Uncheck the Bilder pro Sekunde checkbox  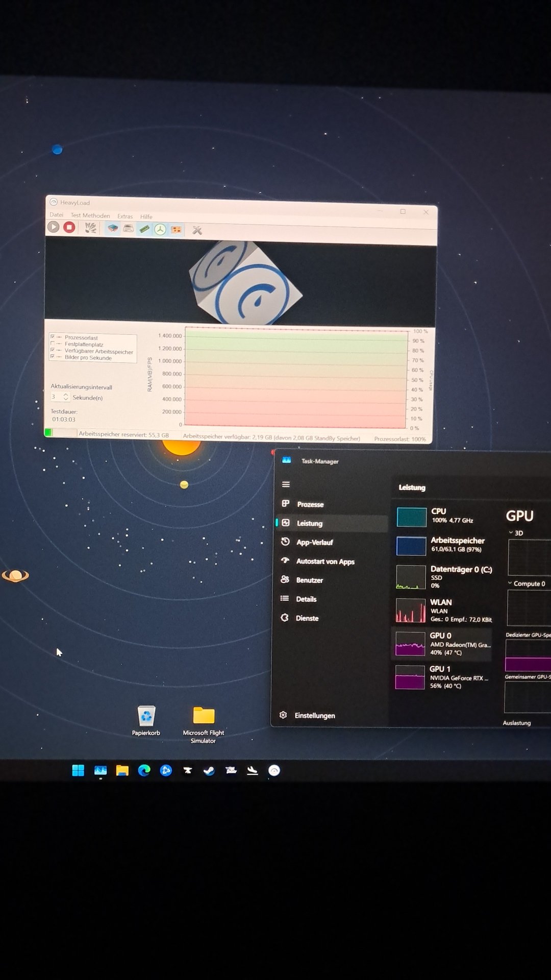click(x=53, y=356)
